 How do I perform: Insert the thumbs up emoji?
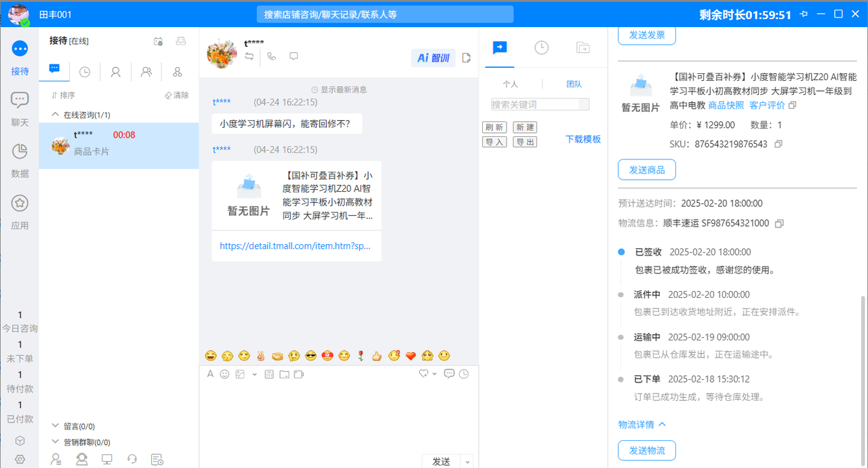(x=377, y=355)
